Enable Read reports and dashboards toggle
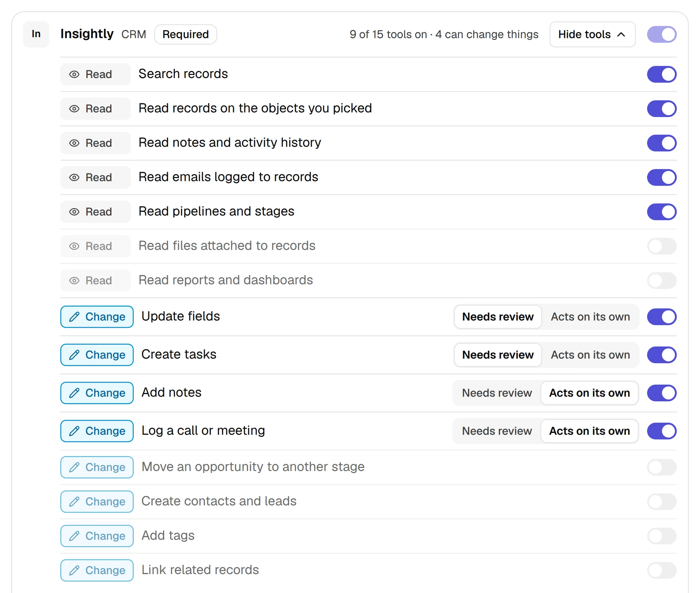Screen dimensions: 700x593 [661, 280]
